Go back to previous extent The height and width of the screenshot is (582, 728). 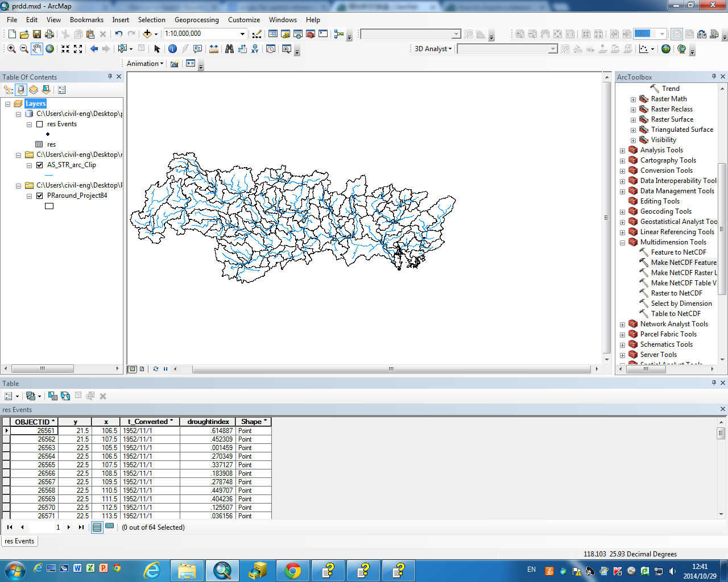coord(94,49)
